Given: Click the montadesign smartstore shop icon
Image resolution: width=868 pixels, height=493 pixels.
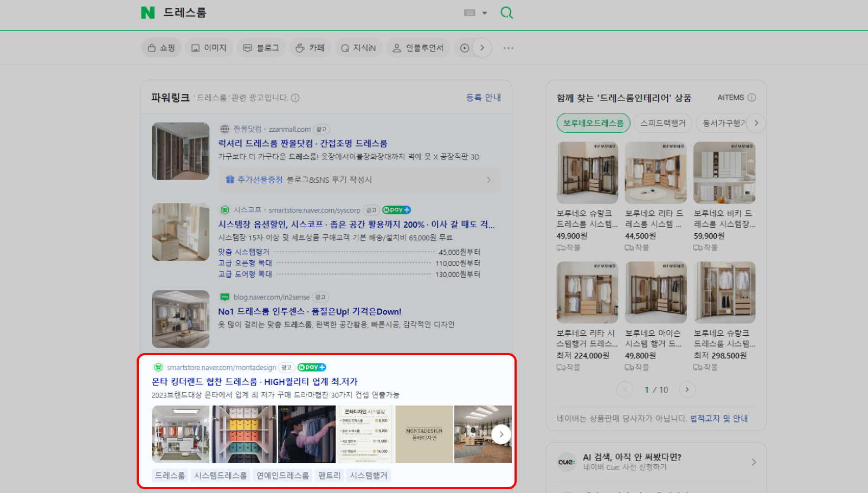Looking at the screenshot, I should 158,367.
